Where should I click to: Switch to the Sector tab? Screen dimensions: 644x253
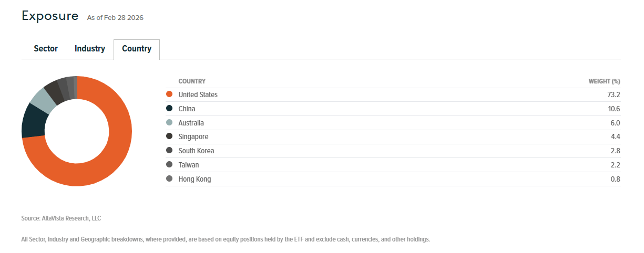(x=46, y=49)
